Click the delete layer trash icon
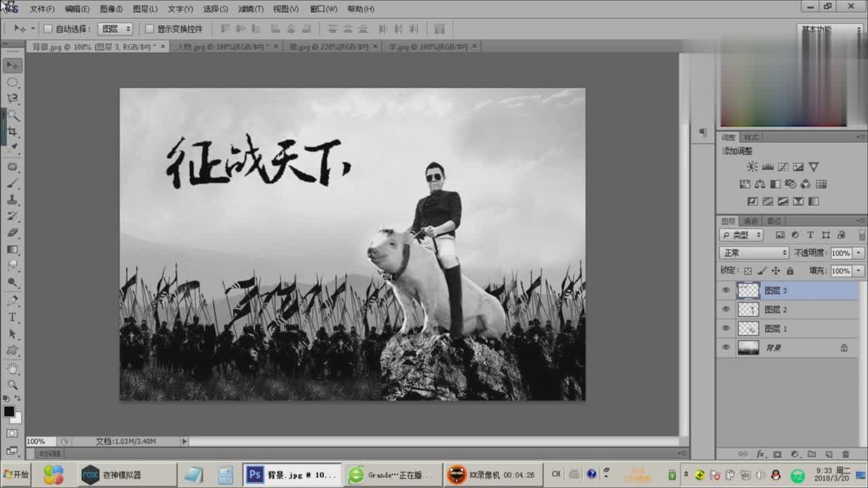868x488 pixels. [x=845, y=454]
